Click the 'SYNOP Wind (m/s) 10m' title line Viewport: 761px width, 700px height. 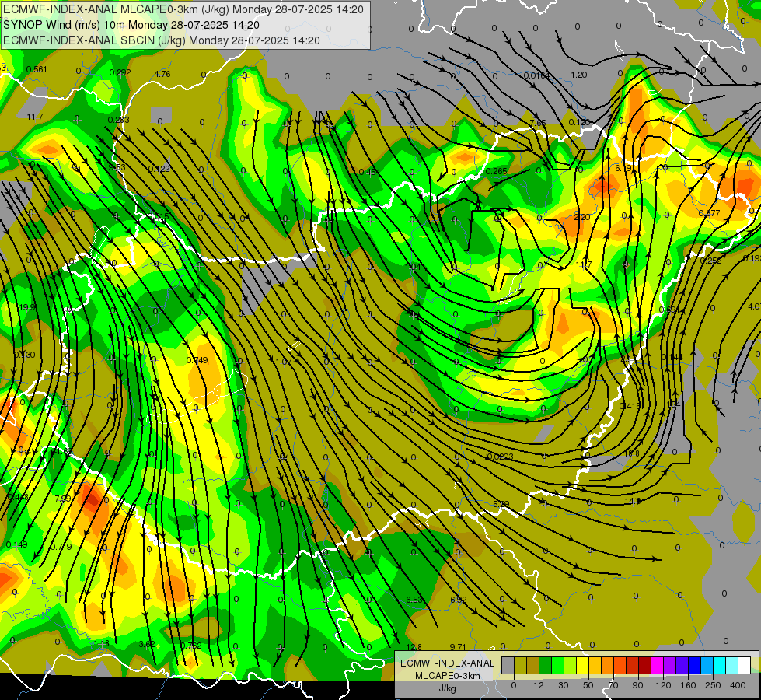coord(131,25)
